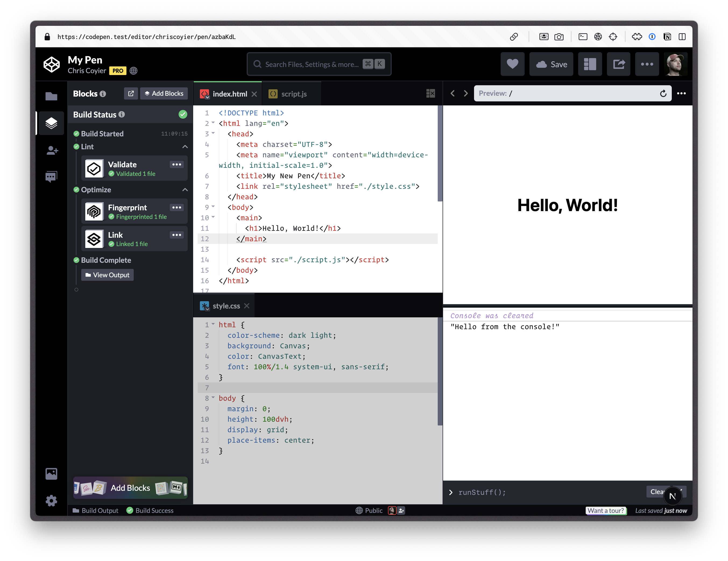
Task: Click the Save button
Action: click(551, 64)
